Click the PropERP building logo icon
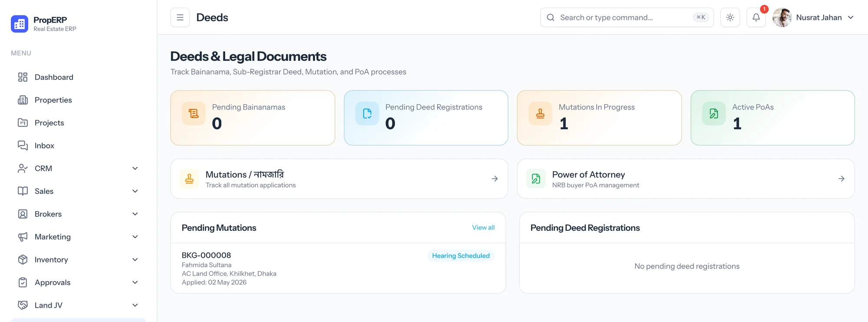The height and width of the screenshot is (322, 868). [x=20, y=24]
